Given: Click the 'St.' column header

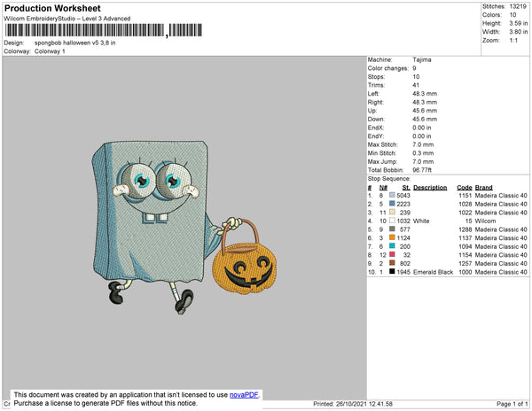Looking at the screenshot, I should [x=406, y=188].
